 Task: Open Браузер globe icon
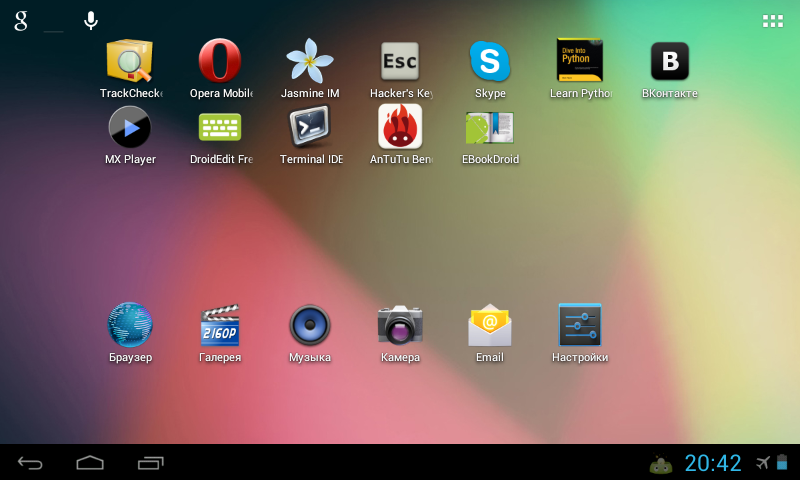click(x=130, y=325)
